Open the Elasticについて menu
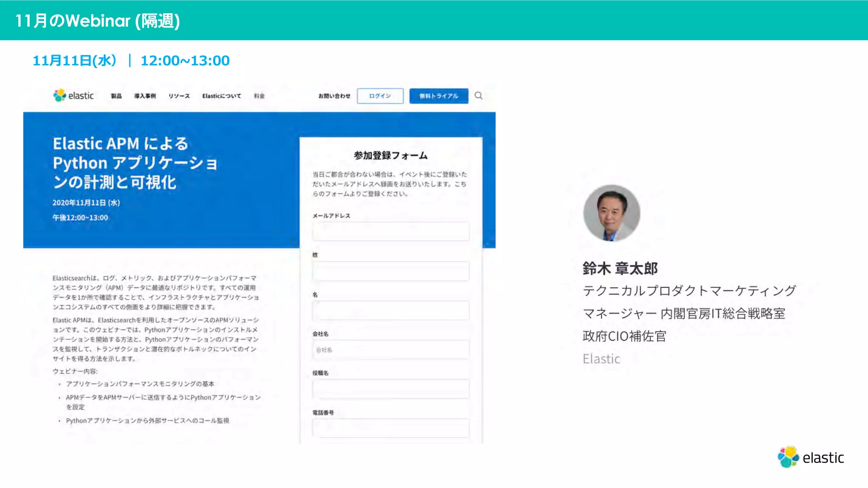Image resolution: width=868 pixels, height=488 pixels. tap(222, 96)
